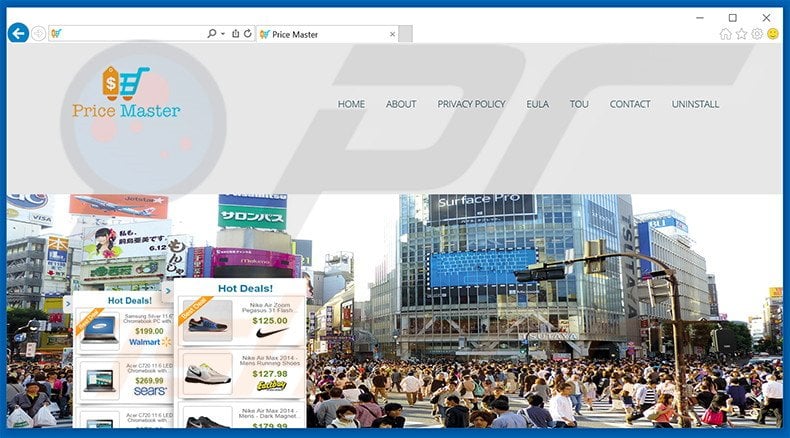
Task: Close the browser window
Action: (x=766, y=18)
